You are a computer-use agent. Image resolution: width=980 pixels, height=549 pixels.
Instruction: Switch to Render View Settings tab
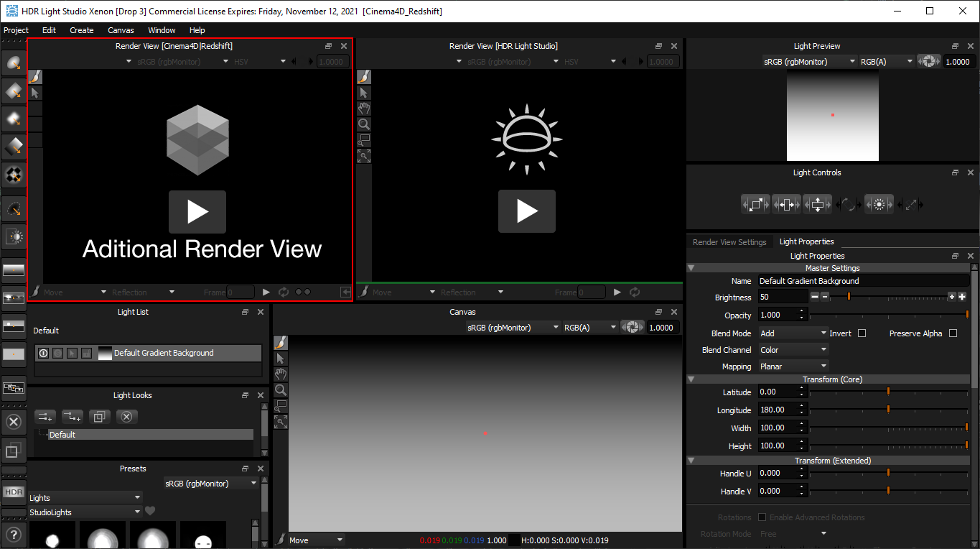[729, 242]
